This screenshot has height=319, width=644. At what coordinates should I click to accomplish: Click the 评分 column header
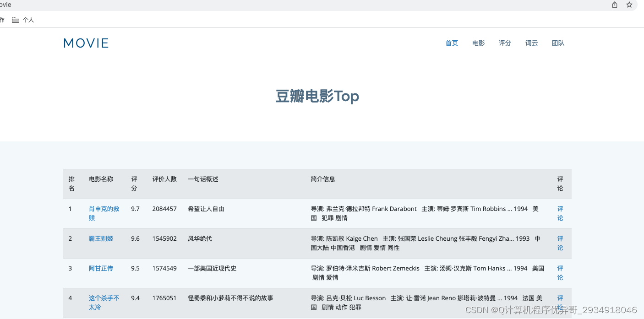click(x=134, y=184)
